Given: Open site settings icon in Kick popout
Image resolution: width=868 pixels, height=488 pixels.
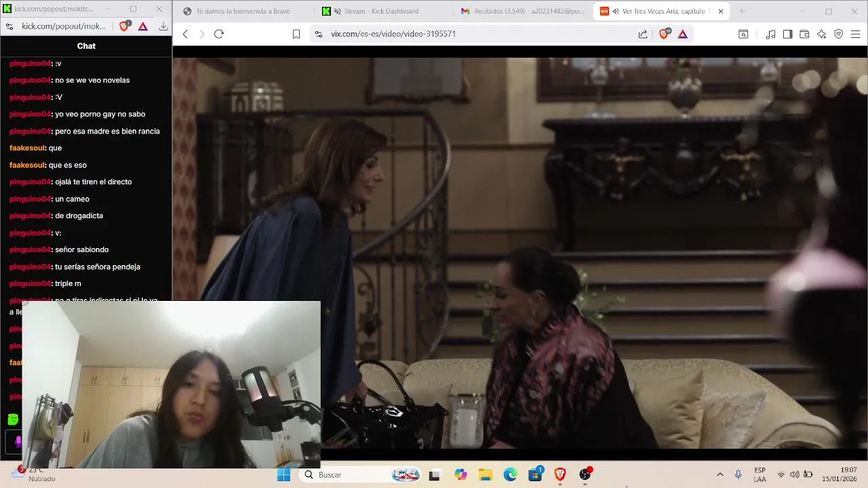Looking at the screenshot, I should pyautogui.click(x=9, y=26).
